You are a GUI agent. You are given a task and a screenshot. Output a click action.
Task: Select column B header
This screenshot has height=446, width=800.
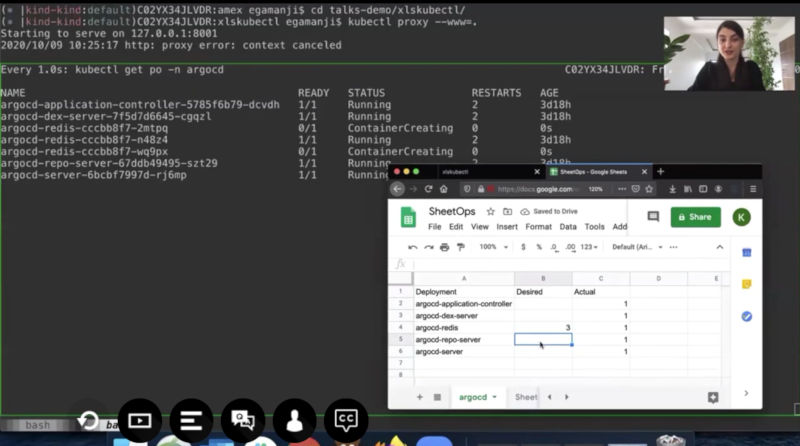[543, 279]
